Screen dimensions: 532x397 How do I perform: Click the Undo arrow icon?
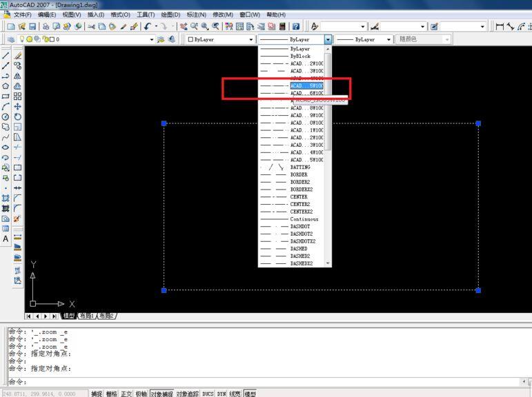pos(147,26)
